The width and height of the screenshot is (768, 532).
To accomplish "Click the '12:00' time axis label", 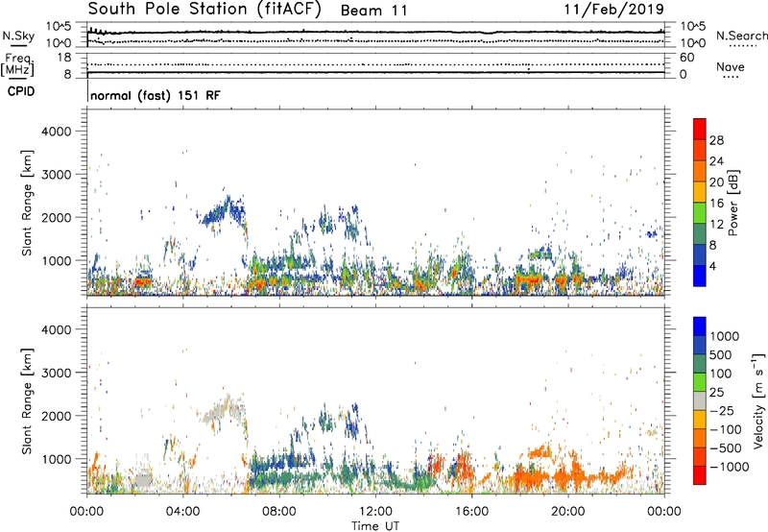I will pyautogui.click(x=375, y=512).
